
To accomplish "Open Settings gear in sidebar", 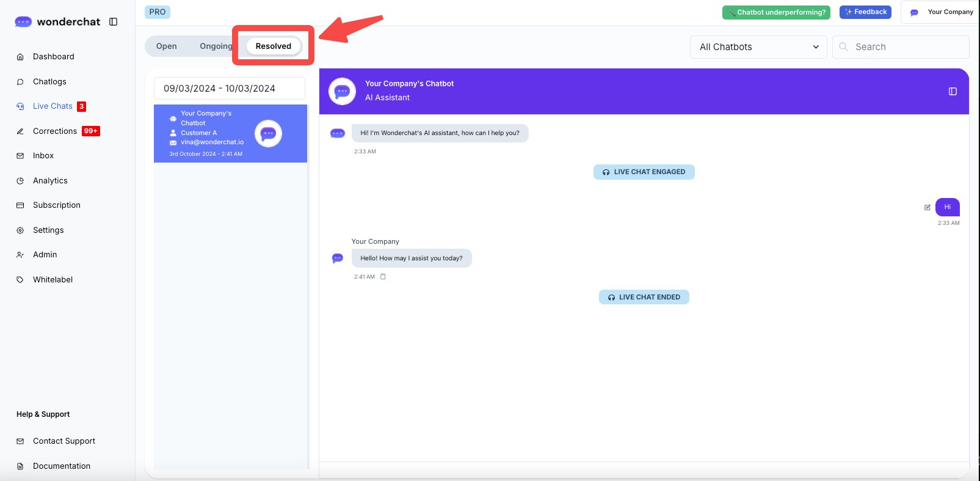I will [20, 230].
